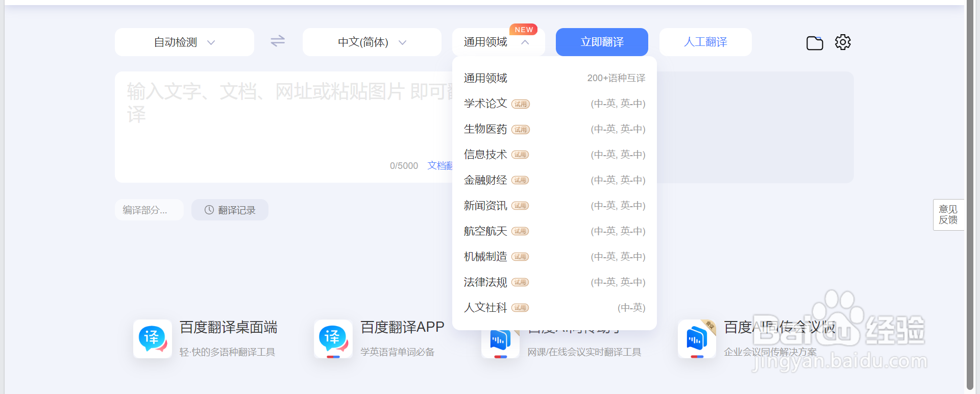Click 200+语种互译 label in dropdown

tap(616, 78)
